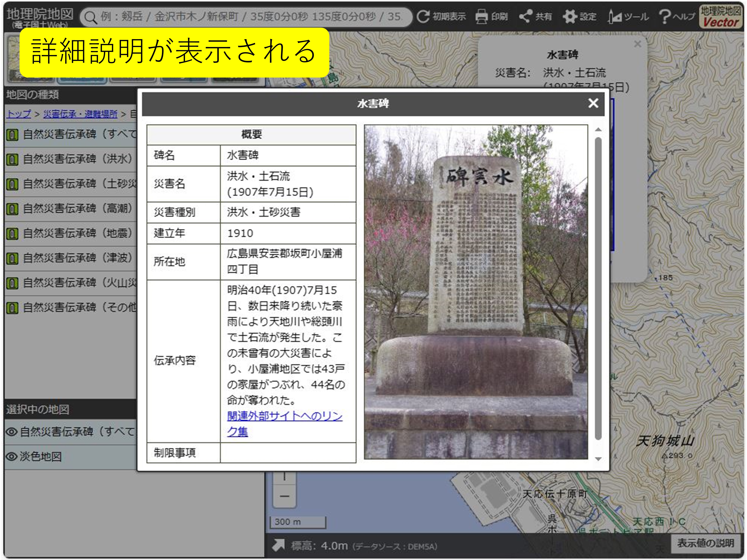Click info icon for 自然災害伝承碑（その他）
Image resolution: width=747 pixels, height=560 pixels.
[12, 308]
